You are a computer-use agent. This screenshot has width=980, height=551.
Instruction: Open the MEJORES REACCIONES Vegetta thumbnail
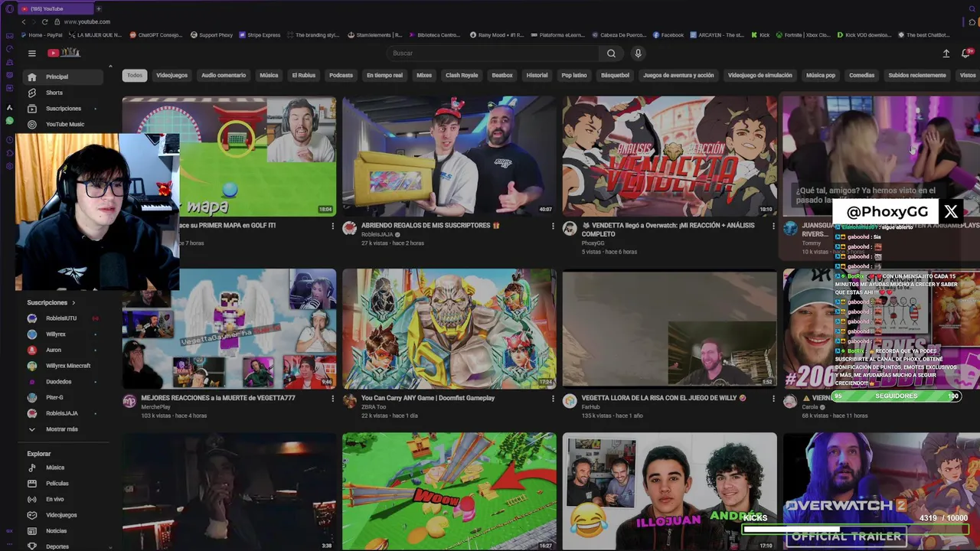[x=229, y=328]
